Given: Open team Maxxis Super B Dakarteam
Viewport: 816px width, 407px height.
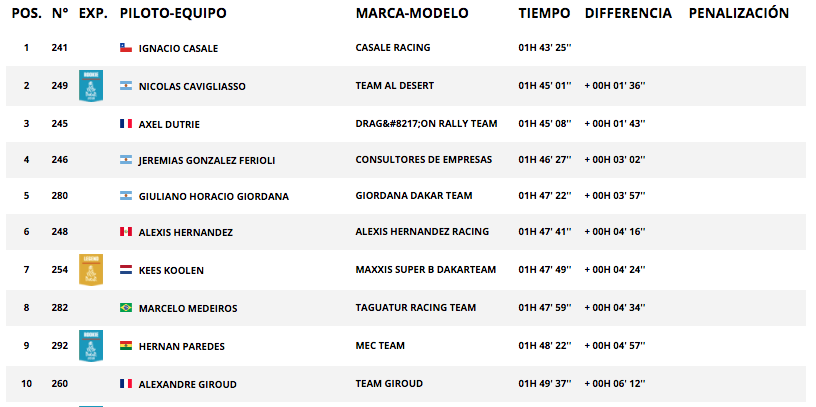Looking at the screenshot, I should [x=426, y=270].
